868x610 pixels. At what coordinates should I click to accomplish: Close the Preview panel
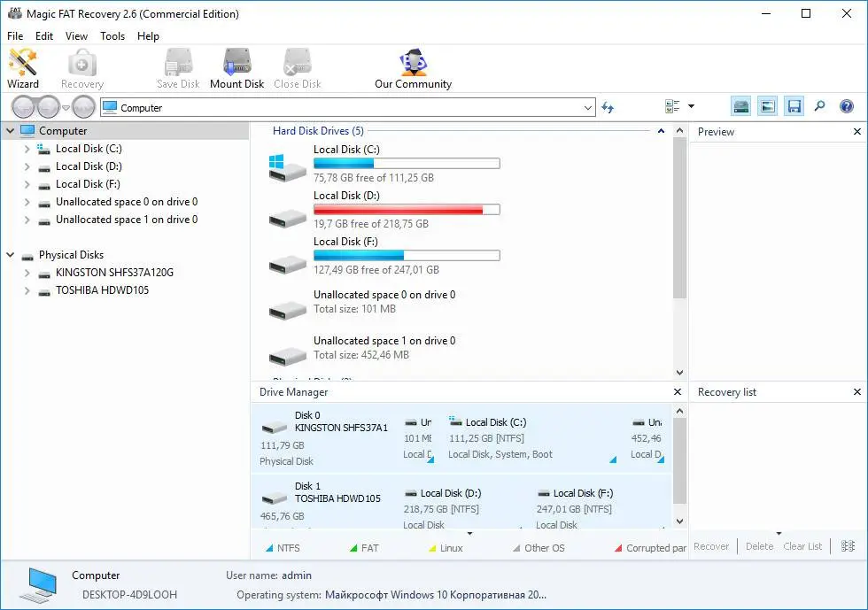coord(857,132)
